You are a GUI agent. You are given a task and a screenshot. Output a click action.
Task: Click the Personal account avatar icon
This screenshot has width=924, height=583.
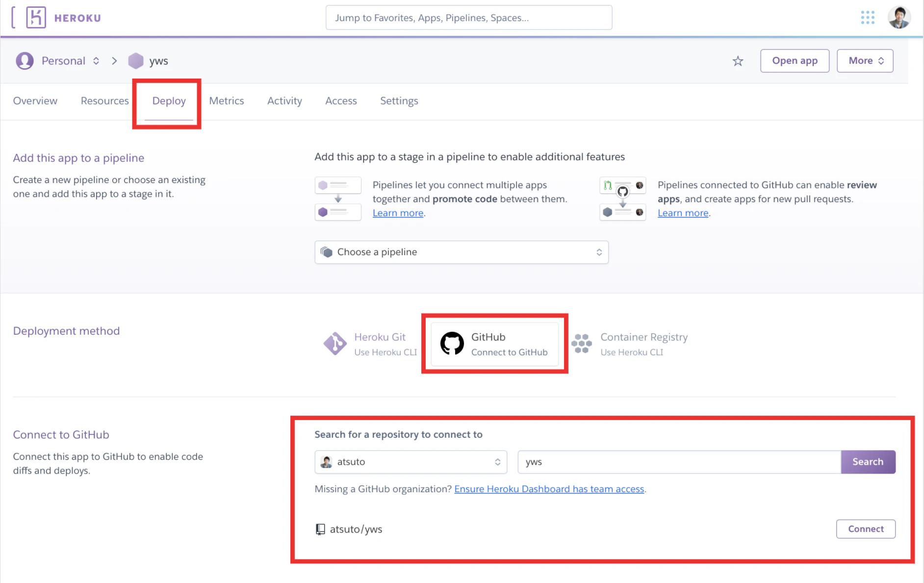click(x=25, y=61)
